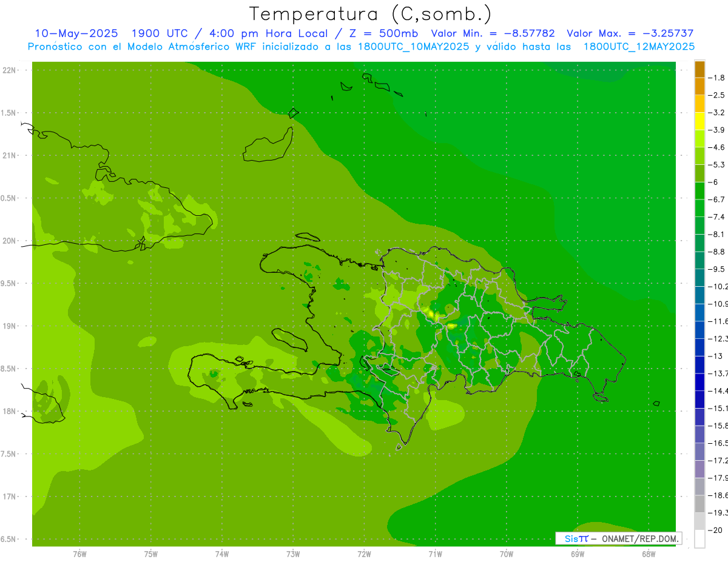
Task: Click the "-20" legend value
Action: [716, 529]
